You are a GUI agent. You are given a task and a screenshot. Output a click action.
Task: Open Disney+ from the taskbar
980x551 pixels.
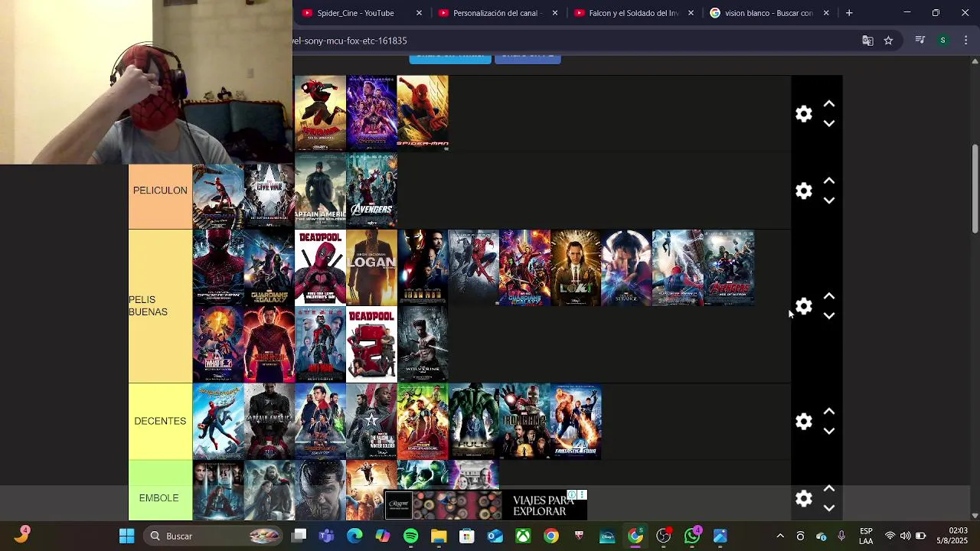pyautogui.click(x=607, y=536)
